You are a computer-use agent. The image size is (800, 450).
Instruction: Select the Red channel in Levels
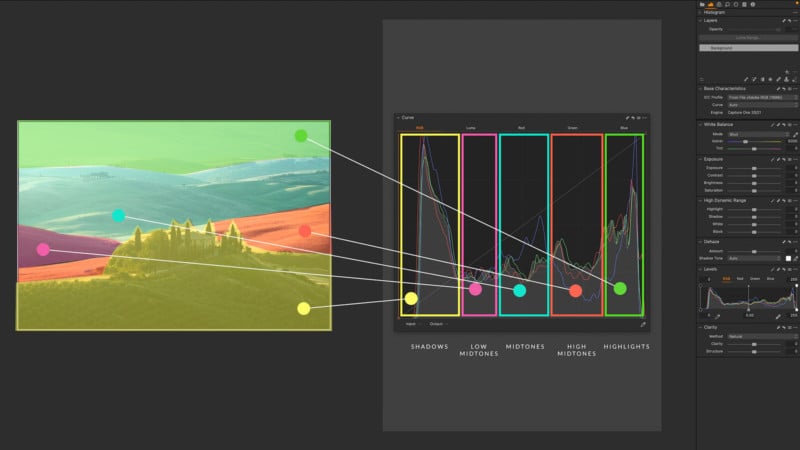tap(740, 279)
